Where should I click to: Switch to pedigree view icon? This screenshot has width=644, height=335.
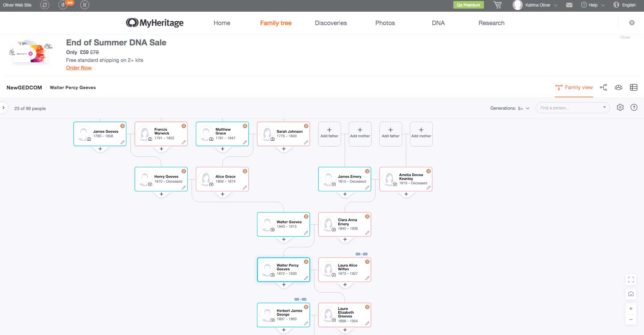tap(603, 87)
